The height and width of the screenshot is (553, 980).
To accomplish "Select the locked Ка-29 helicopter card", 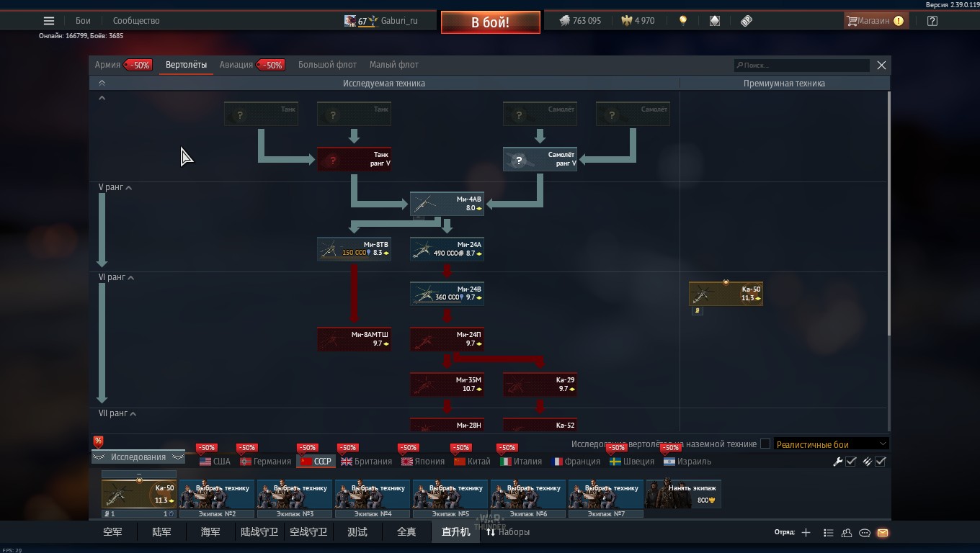I will [540, 385].
